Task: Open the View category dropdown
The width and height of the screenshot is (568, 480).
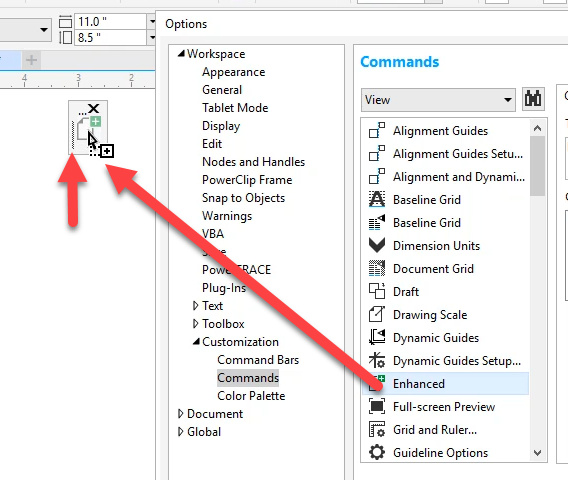Action: pos(438,100)
